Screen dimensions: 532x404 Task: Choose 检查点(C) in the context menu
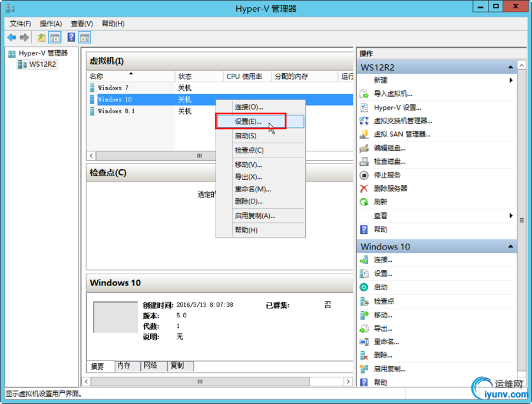point(260,150)
